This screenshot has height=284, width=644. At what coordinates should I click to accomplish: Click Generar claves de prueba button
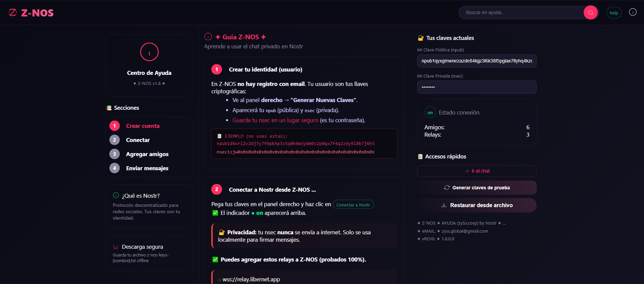477,188
